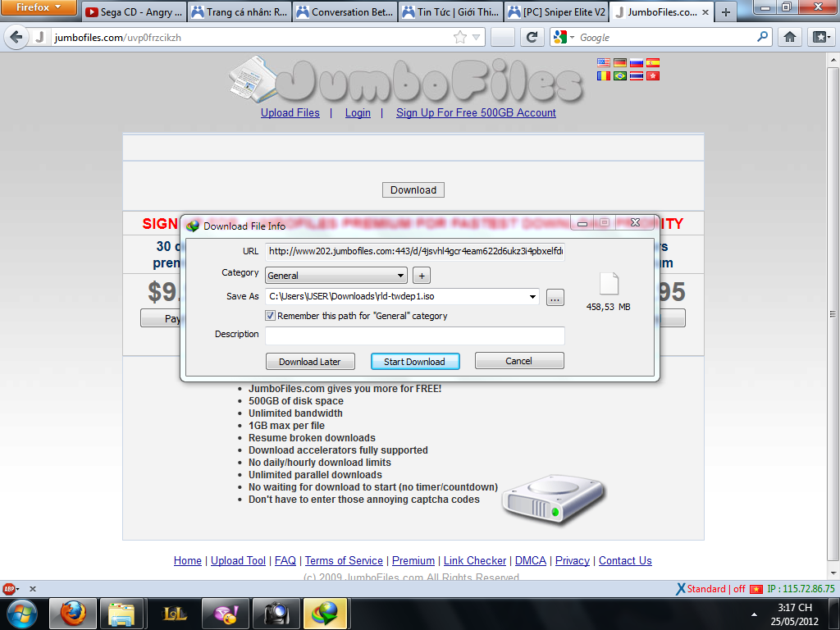Focus the browser address bar

pyautogui.click(x=252, y=38)
